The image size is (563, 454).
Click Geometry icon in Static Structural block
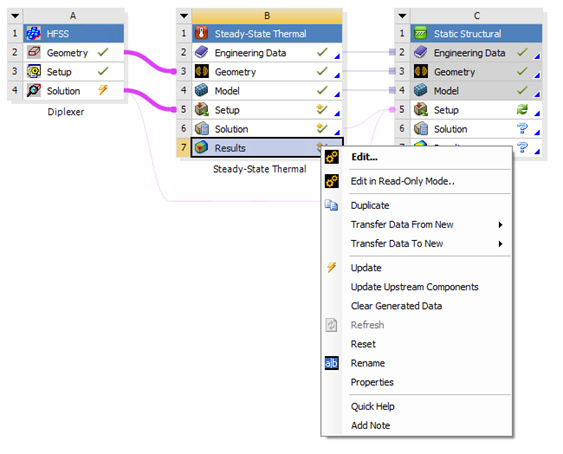(420, 71)
